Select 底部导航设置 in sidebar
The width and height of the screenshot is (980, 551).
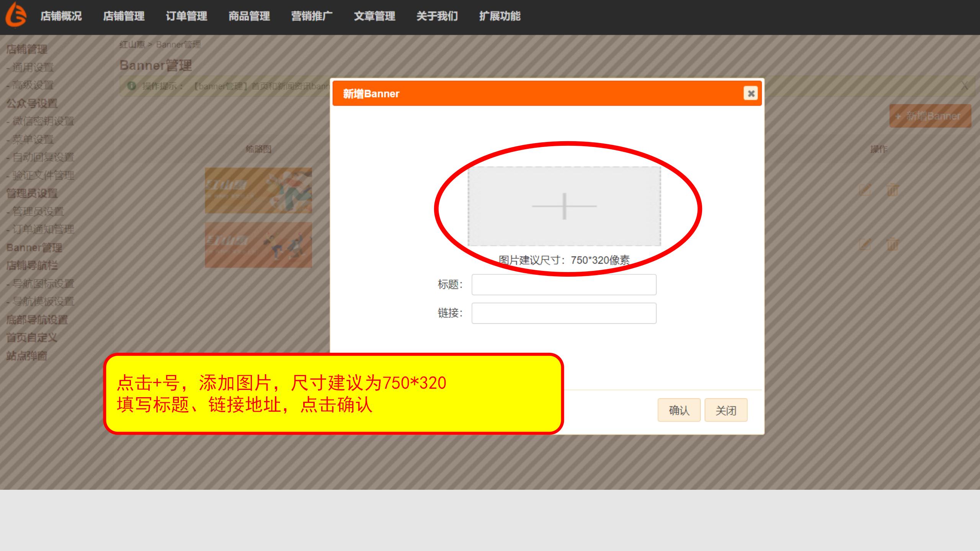(37, 320)
